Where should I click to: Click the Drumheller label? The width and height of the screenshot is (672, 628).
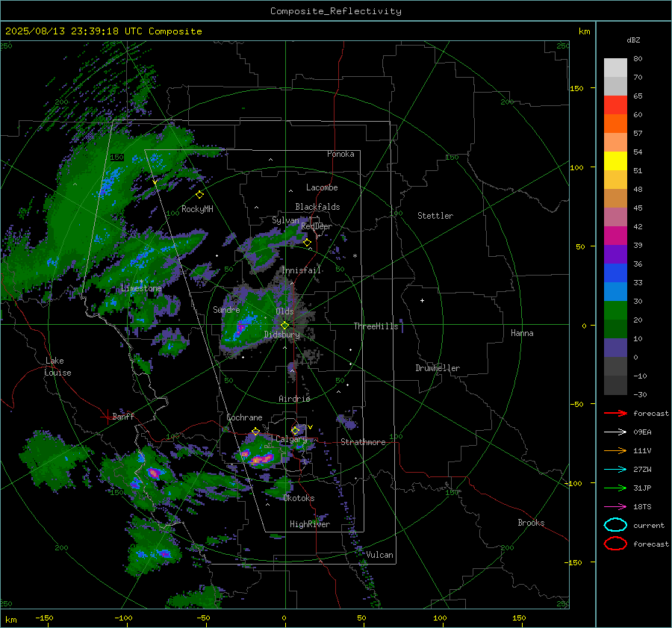tap(438, 368)
